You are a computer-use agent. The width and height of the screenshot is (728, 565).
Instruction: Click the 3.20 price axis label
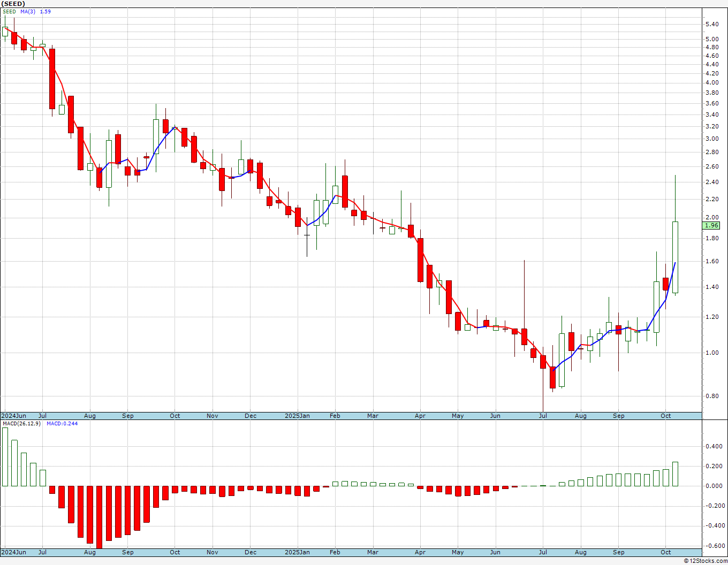point(712,126)
